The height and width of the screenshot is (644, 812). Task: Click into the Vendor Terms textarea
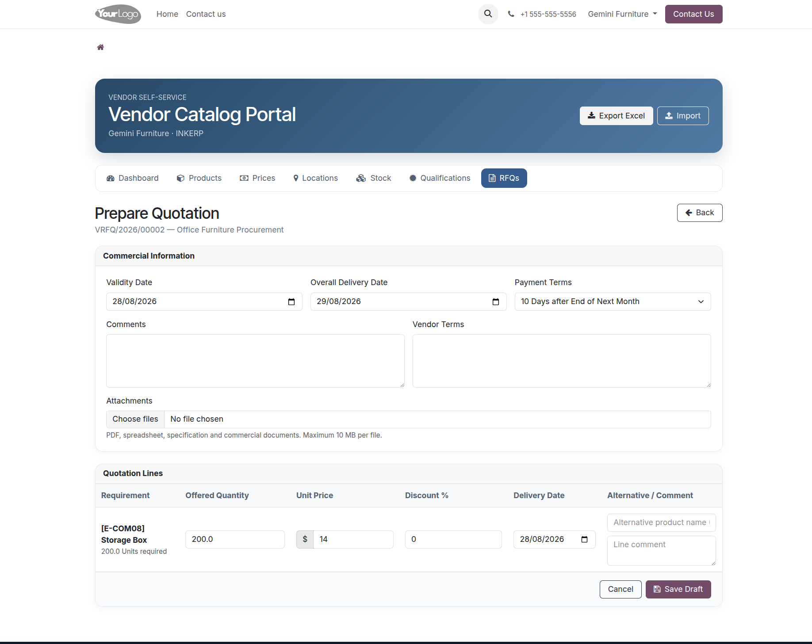point(562,361)
